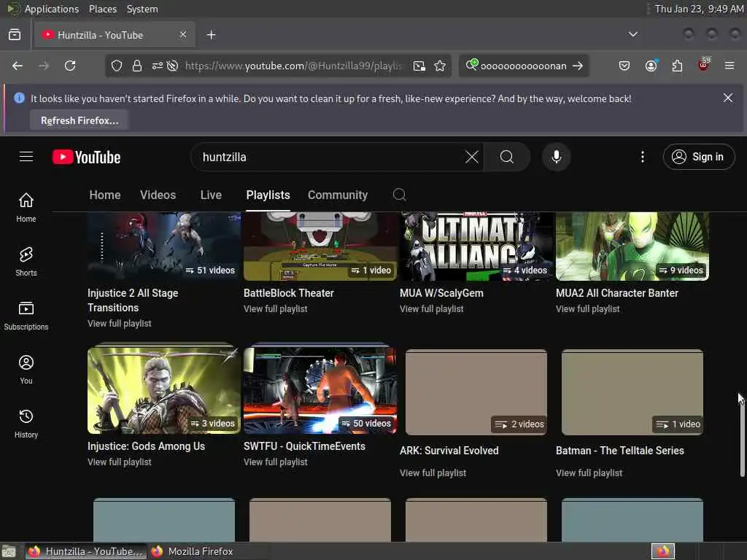
Task: Open the System menu
Action: click(x=142, y=9)
